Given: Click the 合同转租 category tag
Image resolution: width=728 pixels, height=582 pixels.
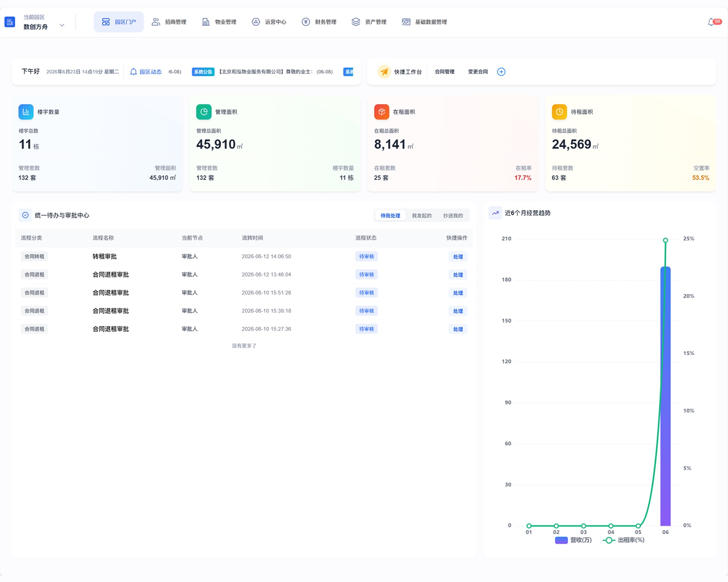Looking at the screenshot, I should [x=34, y=257].
